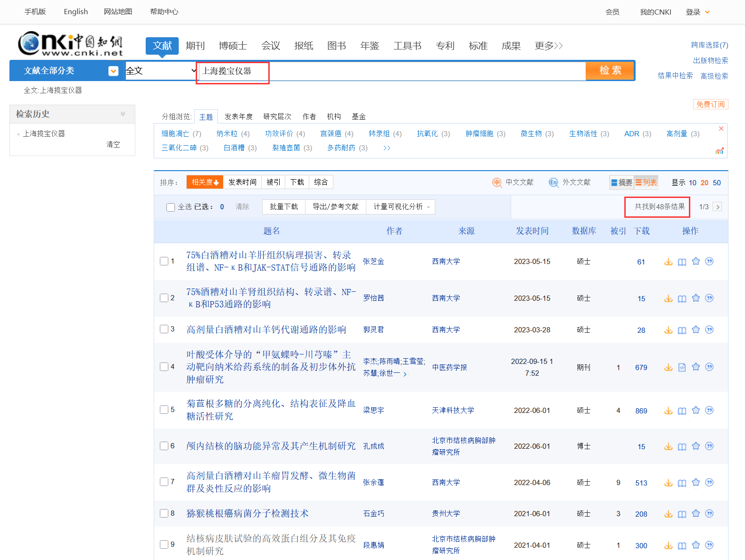745x560 pixels.
Task: Cite the paper by 石金巧
Action: [709, 513]
